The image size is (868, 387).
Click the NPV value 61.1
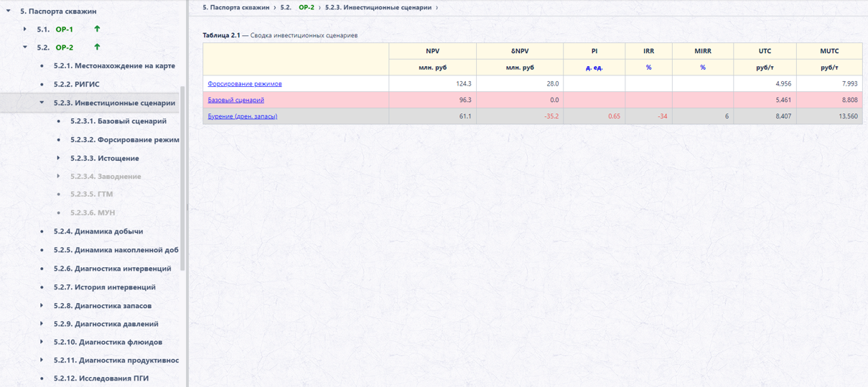tap(465, 116)
